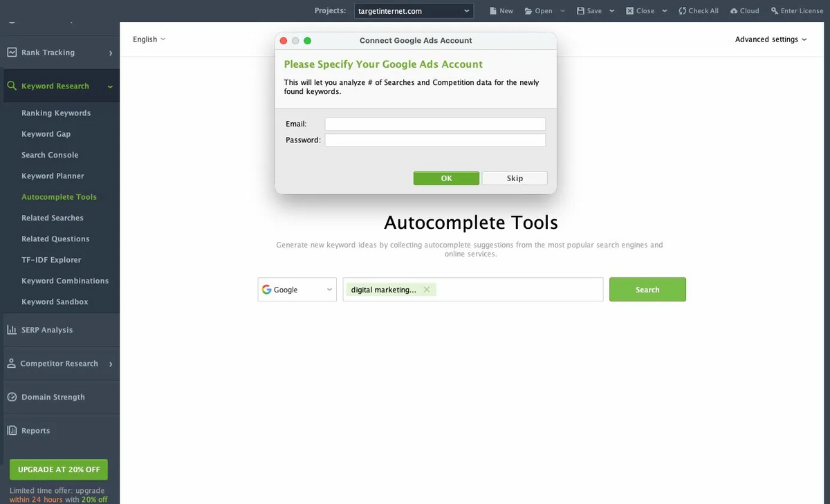The height and width of the screenshot is (504, 830).
Task: Click the Check All toolbar label
Action: 703,11
